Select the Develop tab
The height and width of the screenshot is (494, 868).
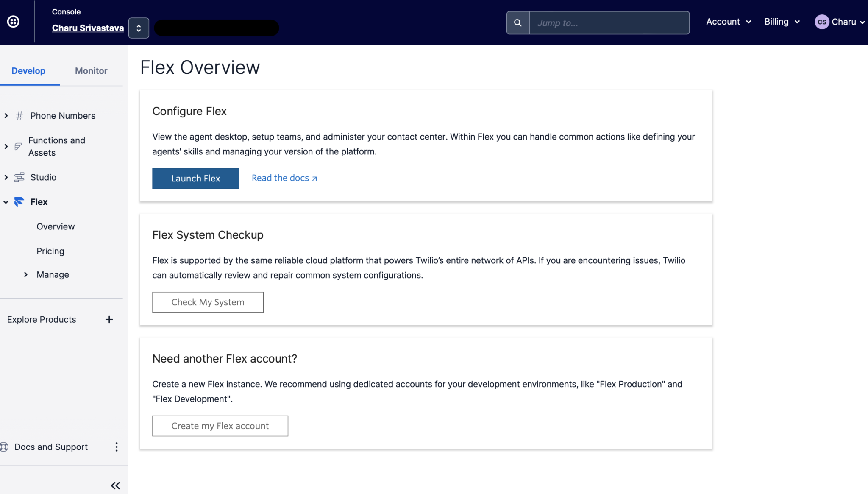[x=28, y=71]
